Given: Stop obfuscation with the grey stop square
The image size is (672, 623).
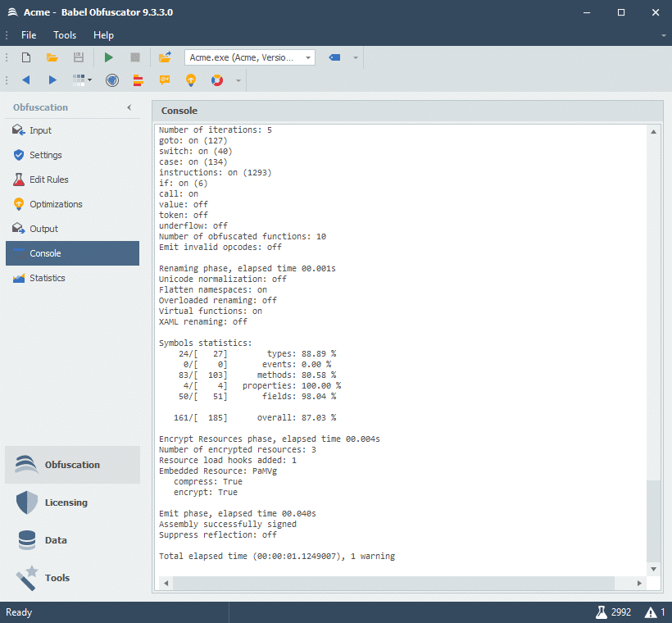Looking at the screenshot, I should click(x=135, y=57).
